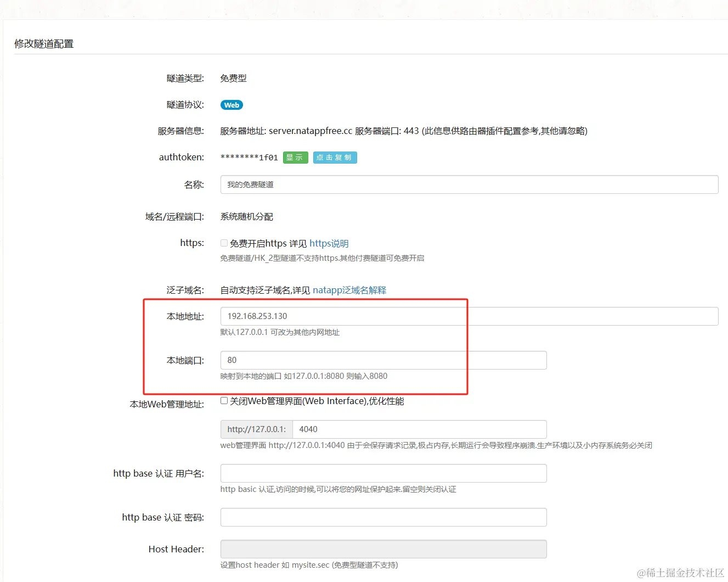
Task: Click the 修改隧道配置 heading
Action: coord(44,44)
